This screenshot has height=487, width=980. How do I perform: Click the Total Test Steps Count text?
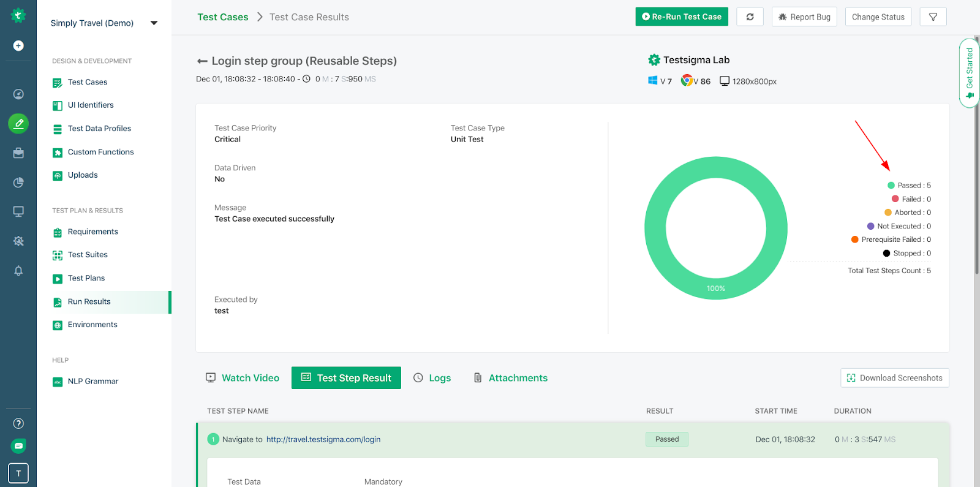tap(889, 271)
